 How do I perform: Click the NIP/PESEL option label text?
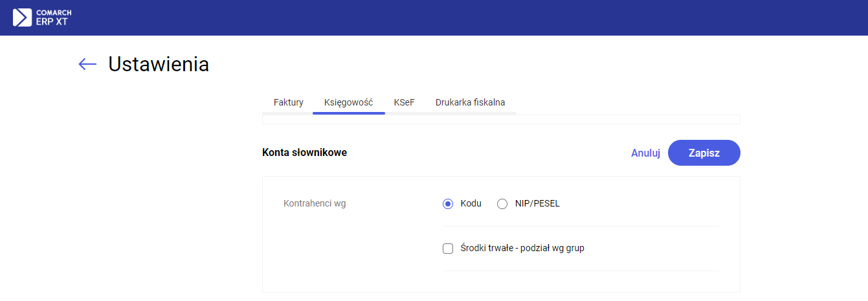tap(542, 204)
